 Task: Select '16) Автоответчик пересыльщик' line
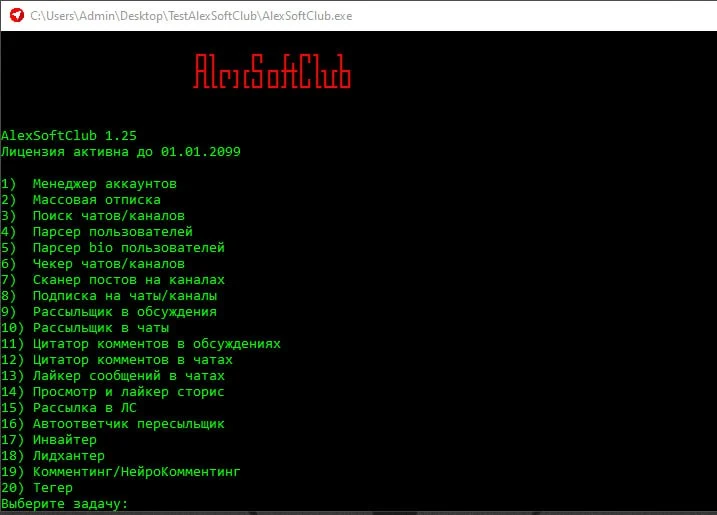point(113,424)
